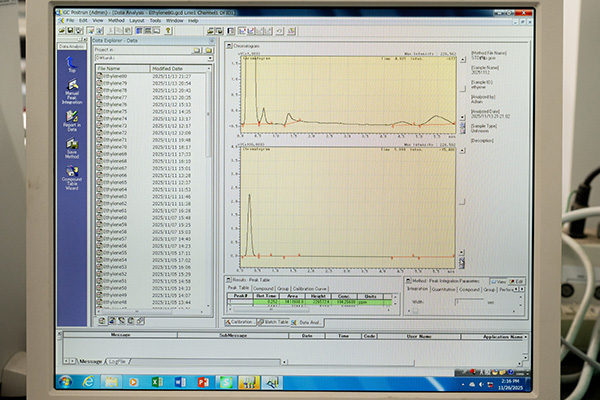Switch to the Calibration Curve tab
The image size is (600, 400).
(309, 288)
